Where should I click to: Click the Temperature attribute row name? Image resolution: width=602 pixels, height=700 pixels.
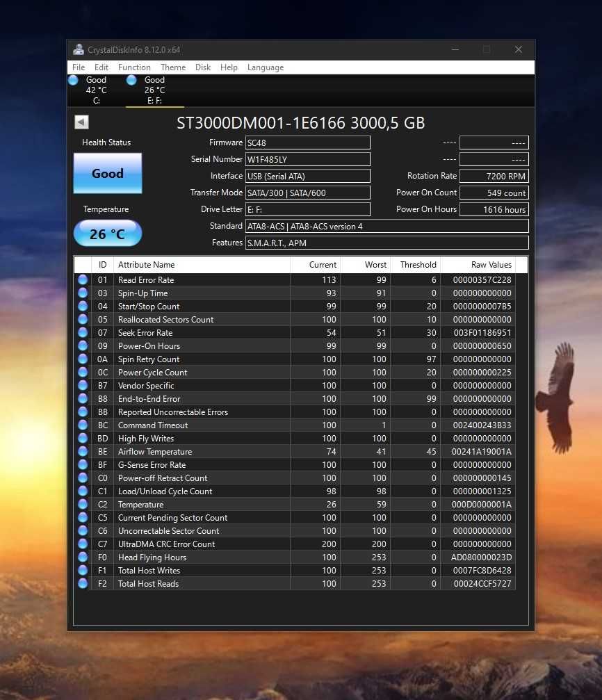tap(140, 505)
